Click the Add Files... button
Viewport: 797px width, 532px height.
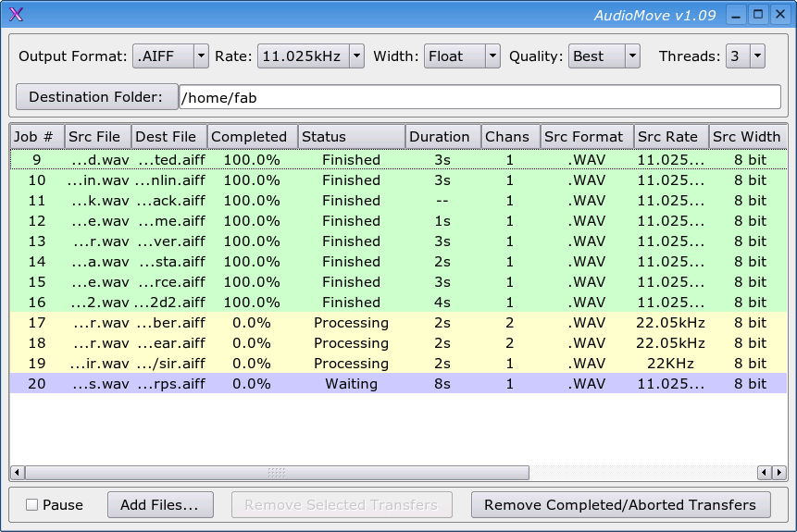(160, 504)
